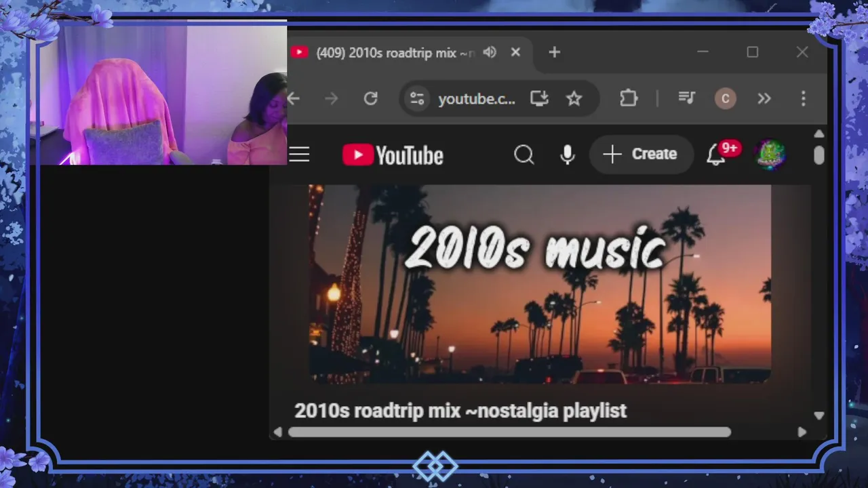Maximize the Chrome window
Viewport: 868px width, 488px height.
[753, 52]
